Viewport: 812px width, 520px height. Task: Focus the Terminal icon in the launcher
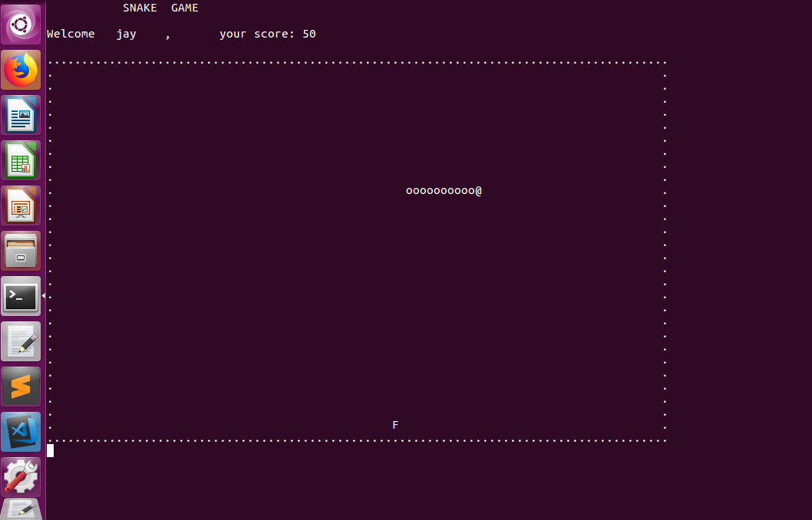(21, 296)
